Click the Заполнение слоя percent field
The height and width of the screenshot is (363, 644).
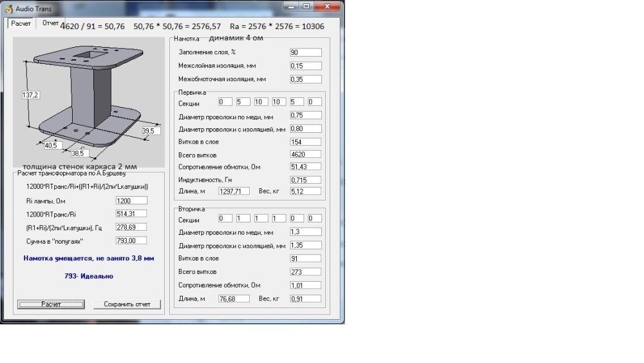coord(305,52)
